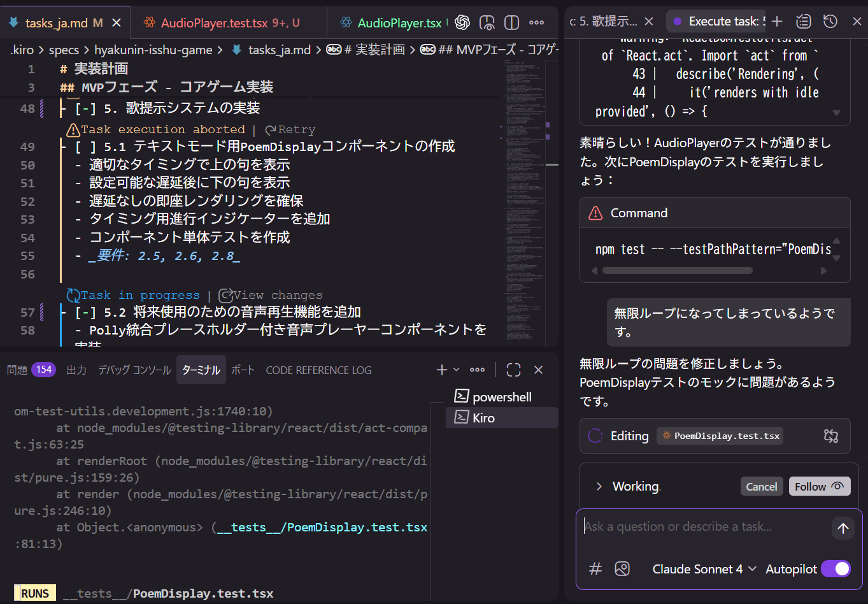Cancel the current Kiro task
Screen dimensions: 868x604
[762, 485]
